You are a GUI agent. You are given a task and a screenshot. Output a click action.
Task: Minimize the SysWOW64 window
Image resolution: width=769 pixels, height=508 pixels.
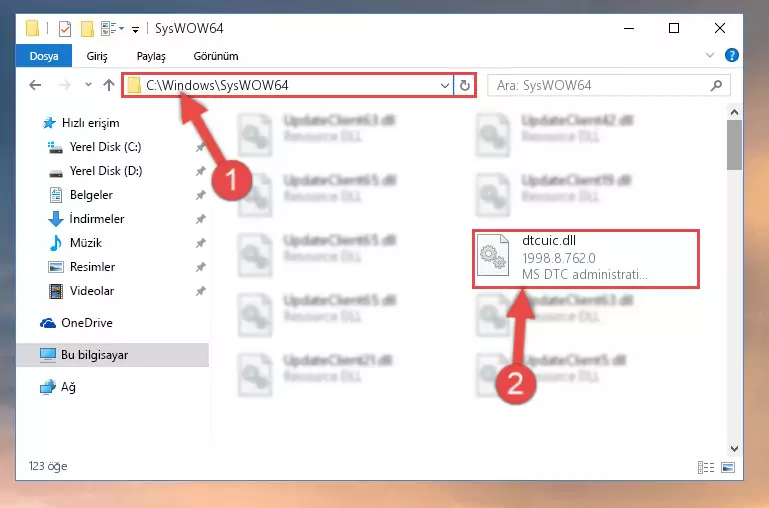[x=629, y=28]
